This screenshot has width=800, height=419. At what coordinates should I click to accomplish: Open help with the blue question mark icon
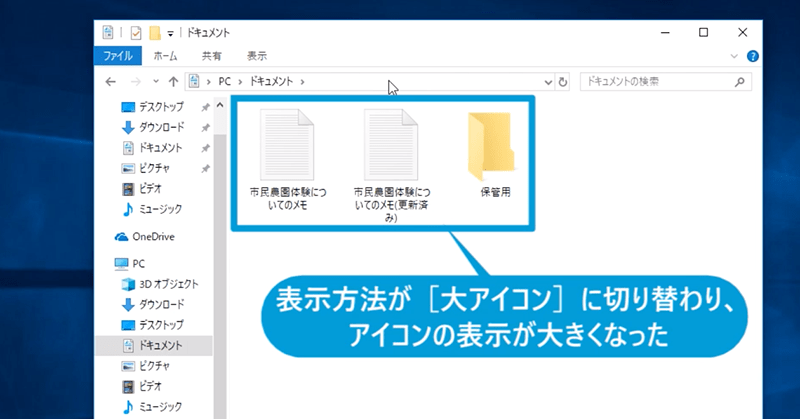pyautogui.click(x=753, y=56)
